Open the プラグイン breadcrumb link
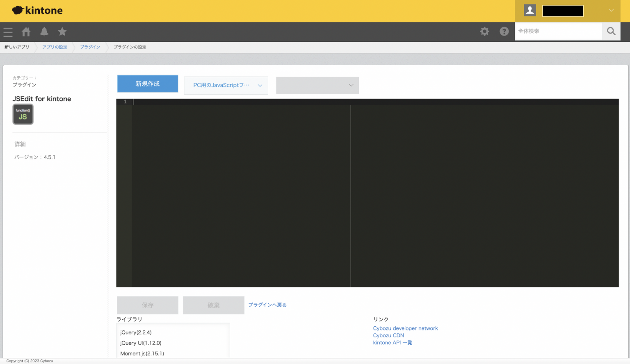This screenshot has width=630, height=364. coord(90,47)
